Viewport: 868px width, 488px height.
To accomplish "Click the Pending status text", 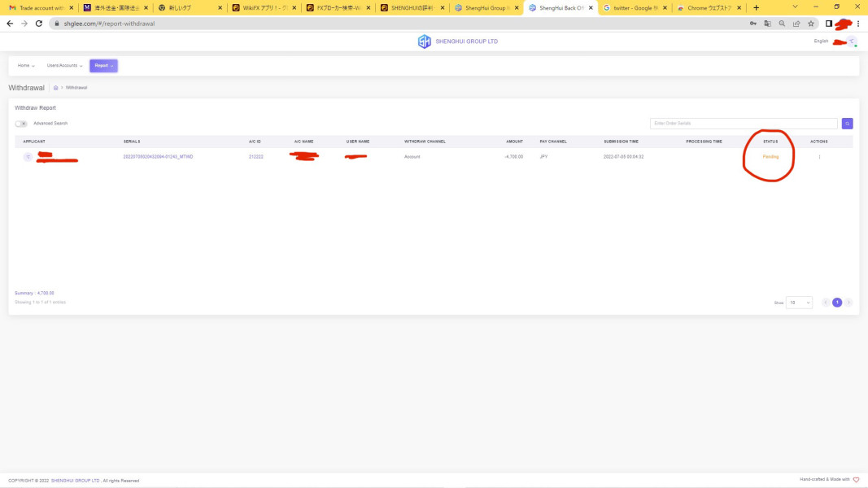I will click(x=770, y=157).
